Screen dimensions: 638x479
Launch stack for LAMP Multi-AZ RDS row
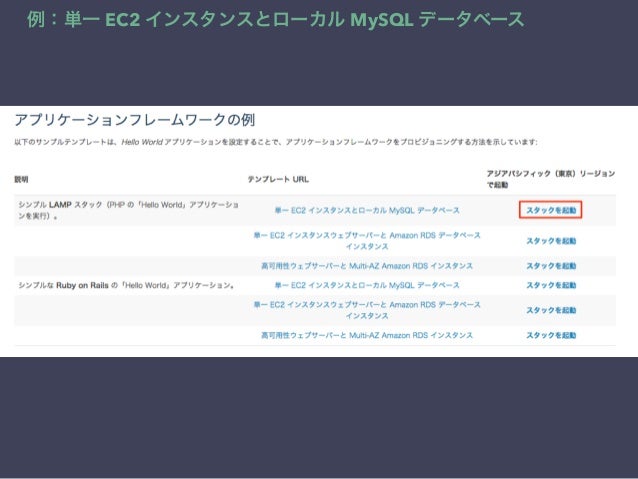point(551,266)
